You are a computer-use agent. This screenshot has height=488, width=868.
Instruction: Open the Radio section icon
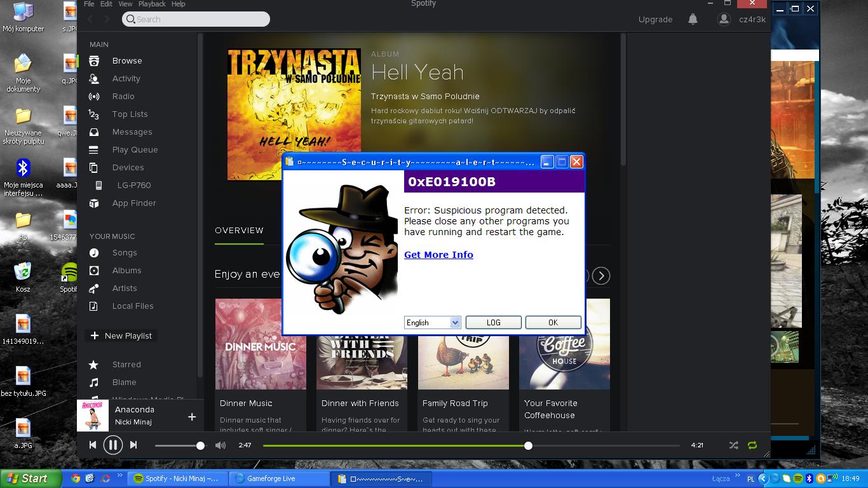click(94, 97)
